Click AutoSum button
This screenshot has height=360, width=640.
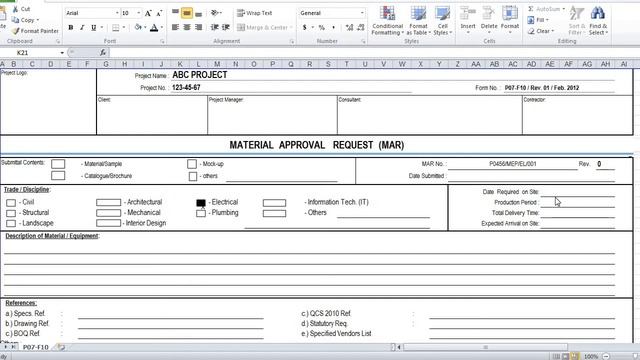pyautogui.click(x=547, y=9)
